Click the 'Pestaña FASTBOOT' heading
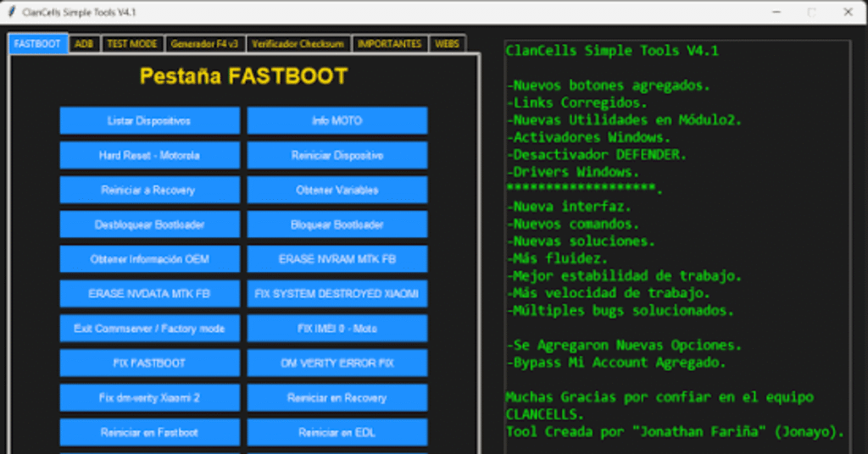This screenshot has height=454, width=868. (x=243, y=75)
